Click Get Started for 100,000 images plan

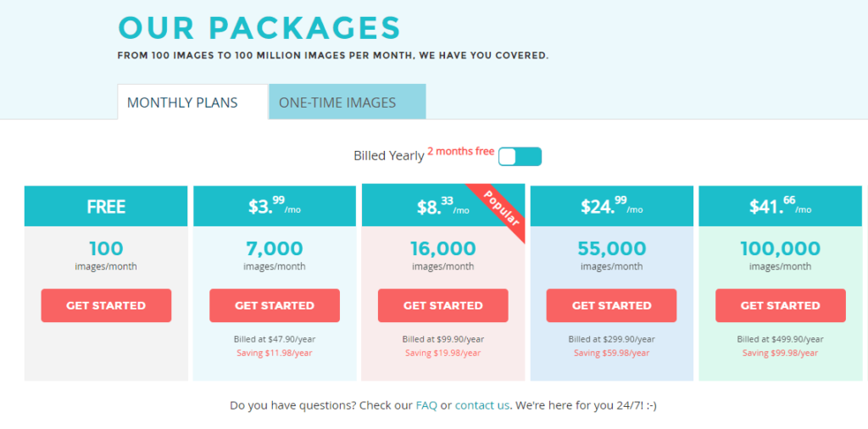[x=781, y=305]
